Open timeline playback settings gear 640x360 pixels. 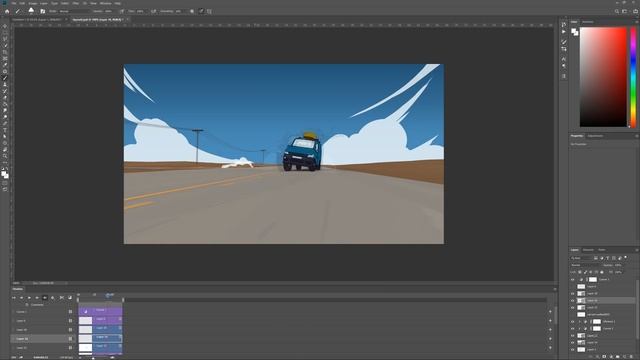(x=53, y=298)
